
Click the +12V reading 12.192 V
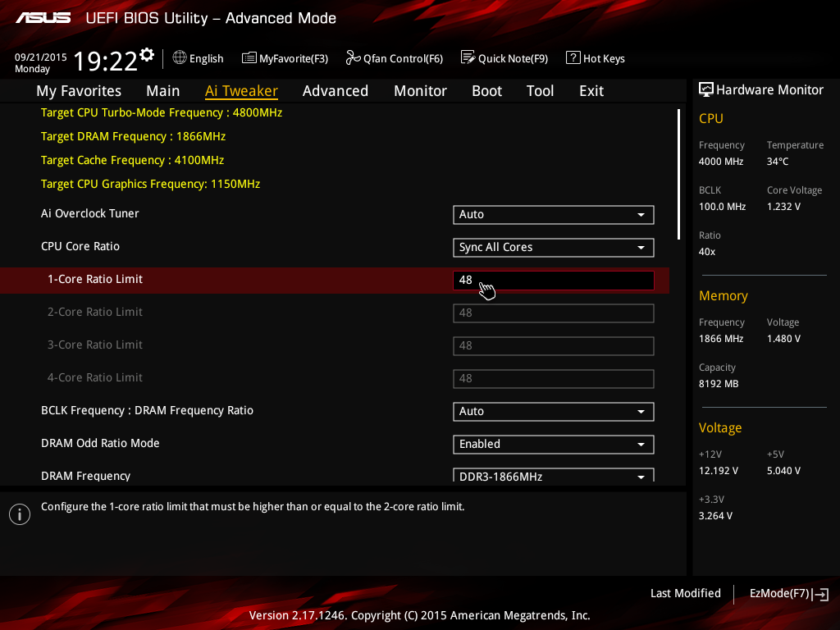(x=719, y=471)
